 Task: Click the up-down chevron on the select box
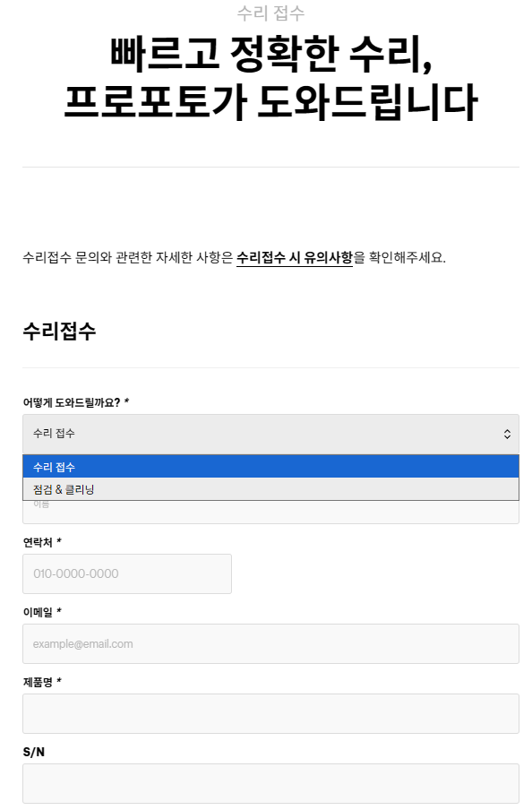click(507, 434)
